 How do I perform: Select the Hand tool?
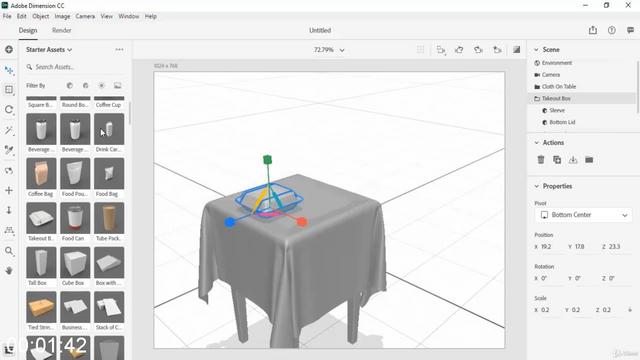(x=9, y=270)
